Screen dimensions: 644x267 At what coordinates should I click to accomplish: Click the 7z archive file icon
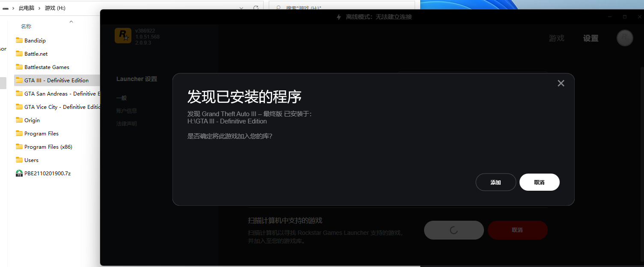(19, 173)
